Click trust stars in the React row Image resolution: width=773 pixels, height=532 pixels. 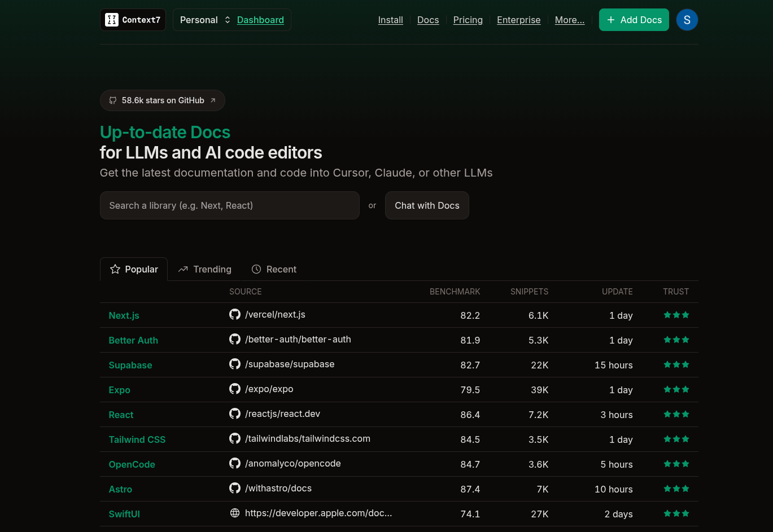coord(676,414)
